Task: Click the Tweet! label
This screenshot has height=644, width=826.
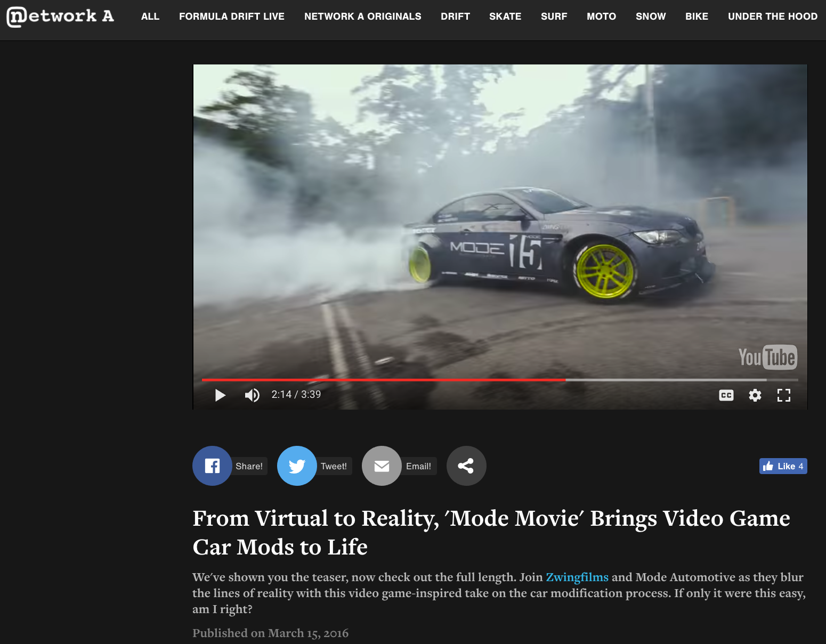Action: (334, 466)
